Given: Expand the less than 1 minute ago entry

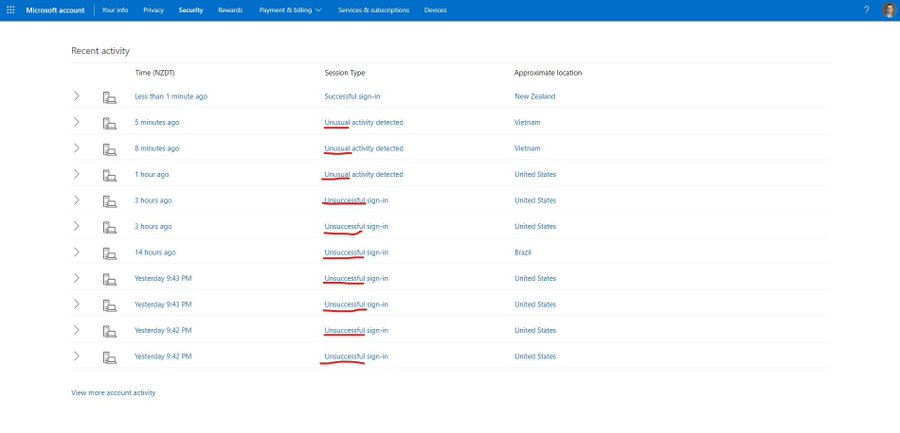Looking at the screenshot, I should pos(76,97).
